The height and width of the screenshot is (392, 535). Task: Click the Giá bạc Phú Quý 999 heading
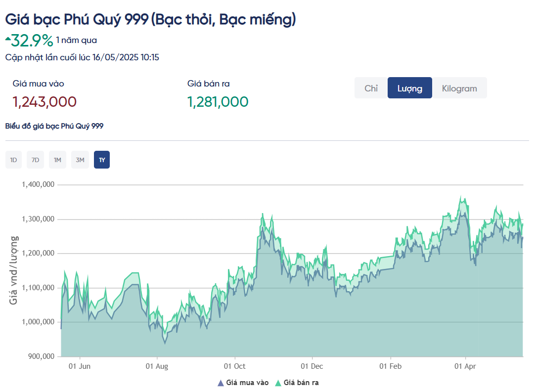click(150, 19)
